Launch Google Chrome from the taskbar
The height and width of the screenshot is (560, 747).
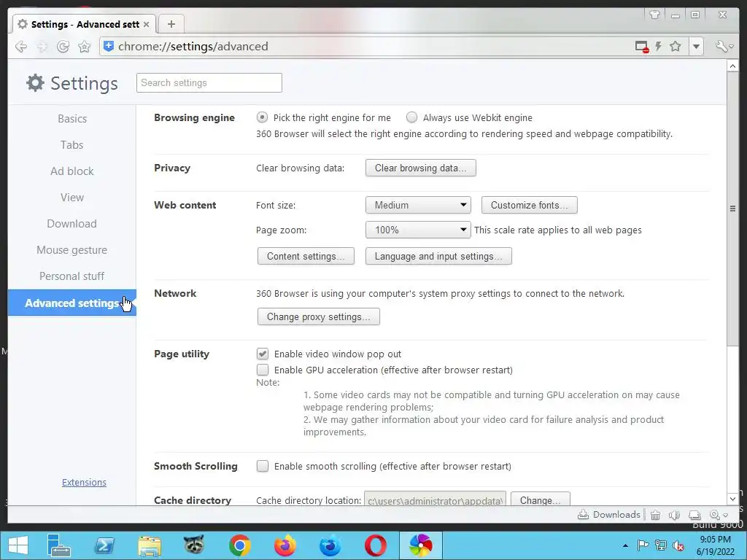pyautogui.click(x=239, y=545)
